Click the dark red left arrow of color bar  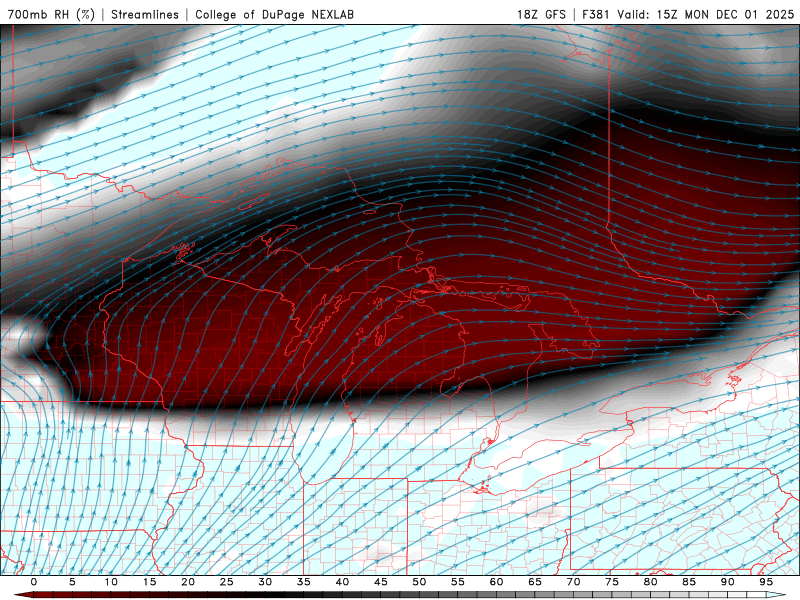click(23, 595)
